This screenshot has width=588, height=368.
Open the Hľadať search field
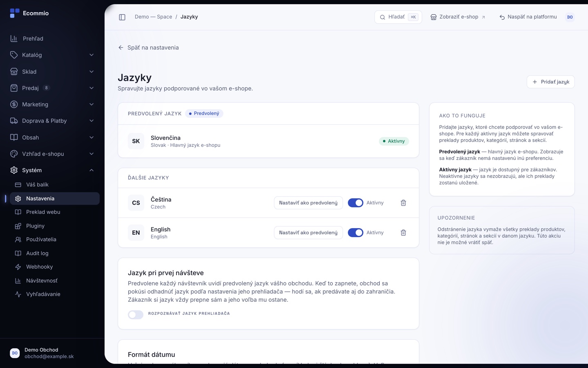(x=398, y=17)
